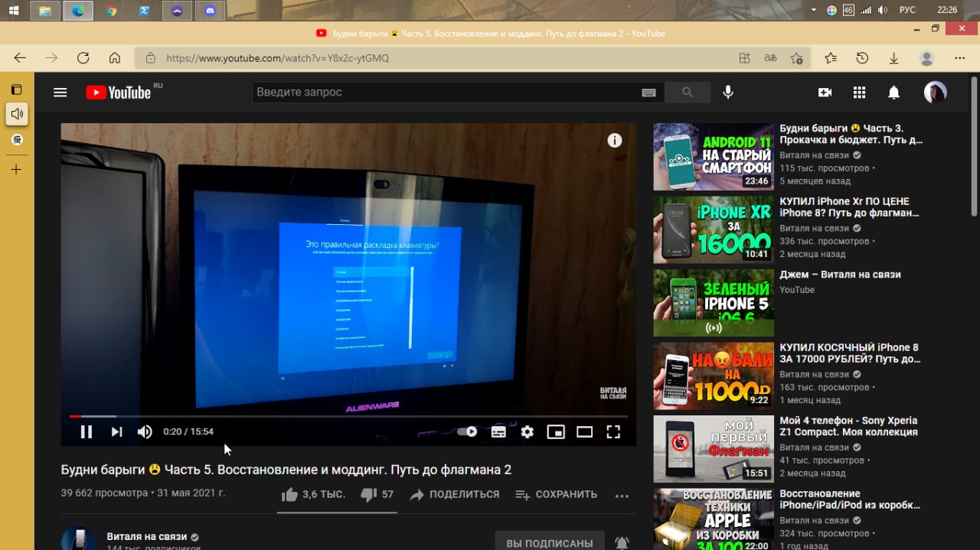This screenshot has height=550, width=980.
Task: Open system volume icon in tray
Action: pos(883,10)
